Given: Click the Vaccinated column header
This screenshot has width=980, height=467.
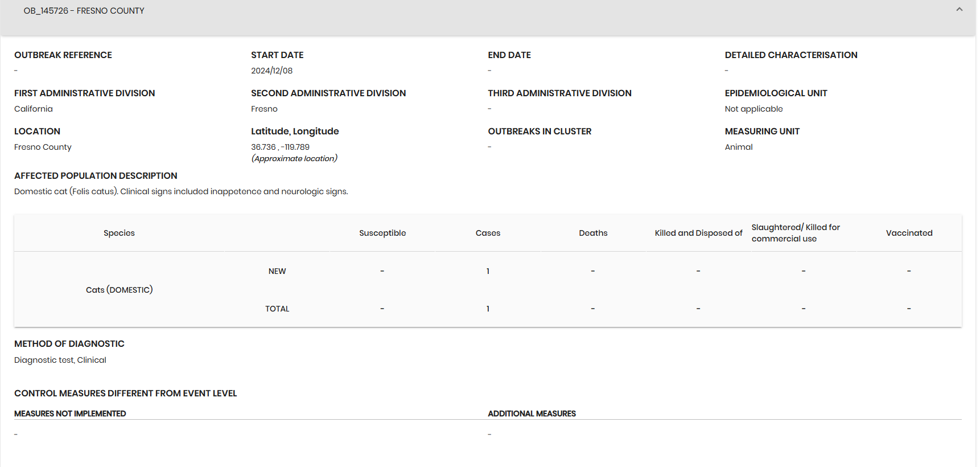Looking at the screenshot, I should (909, 233).
